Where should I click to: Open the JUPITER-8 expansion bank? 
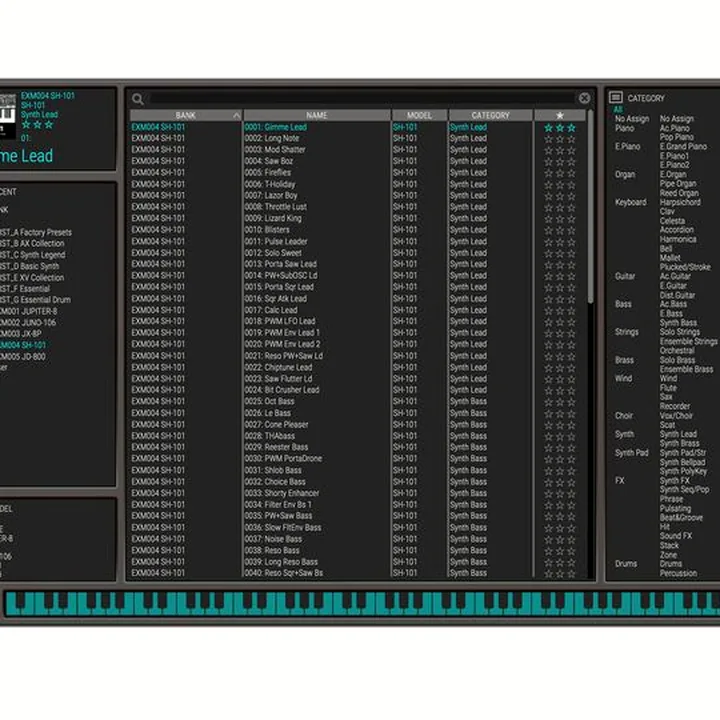28,311
